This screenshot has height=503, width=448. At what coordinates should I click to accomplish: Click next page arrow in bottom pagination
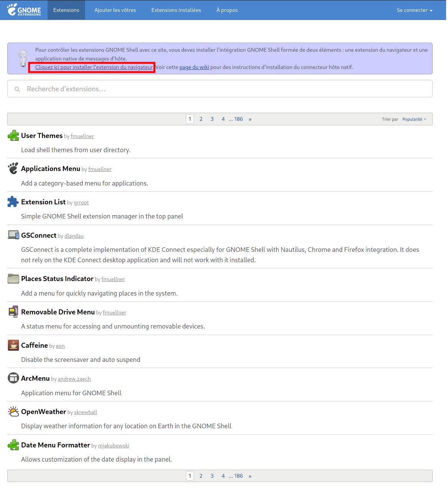coord(250,476)
